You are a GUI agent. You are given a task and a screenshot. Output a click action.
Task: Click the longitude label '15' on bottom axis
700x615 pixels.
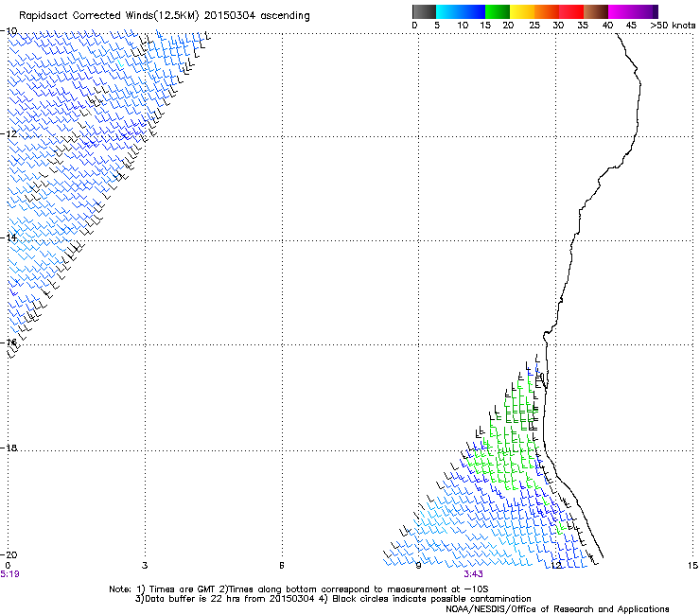click(x=692, y=566)
